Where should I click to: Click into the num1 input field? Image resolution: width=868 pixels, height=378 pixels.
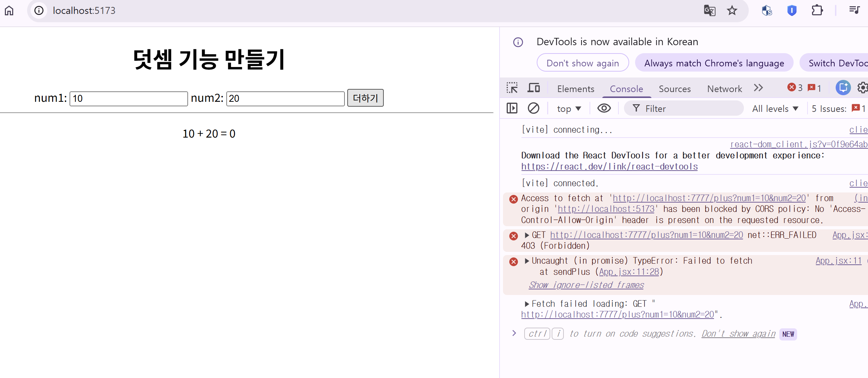(129, 99)
